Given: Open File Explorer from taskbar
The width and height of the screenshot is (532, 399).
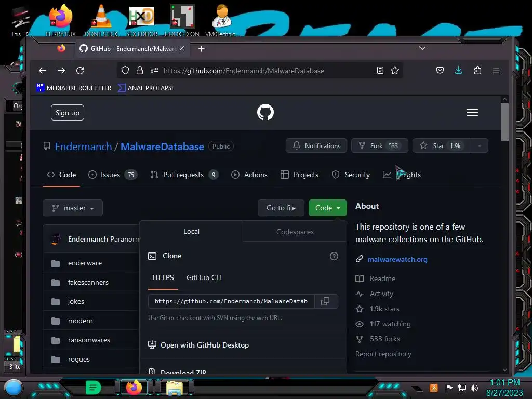Looking at the screenshot, I should [x=175, y=388].
